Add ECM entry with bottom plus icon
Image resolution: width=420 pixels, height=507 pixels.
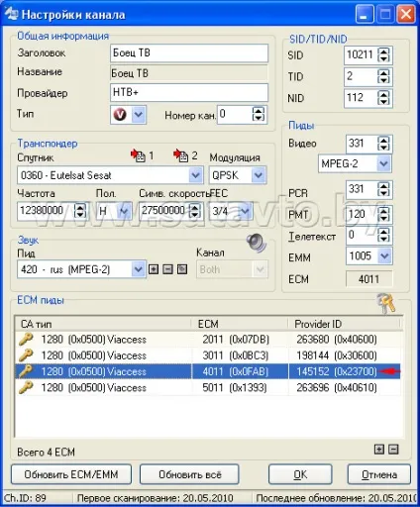(x=379, y=450)
